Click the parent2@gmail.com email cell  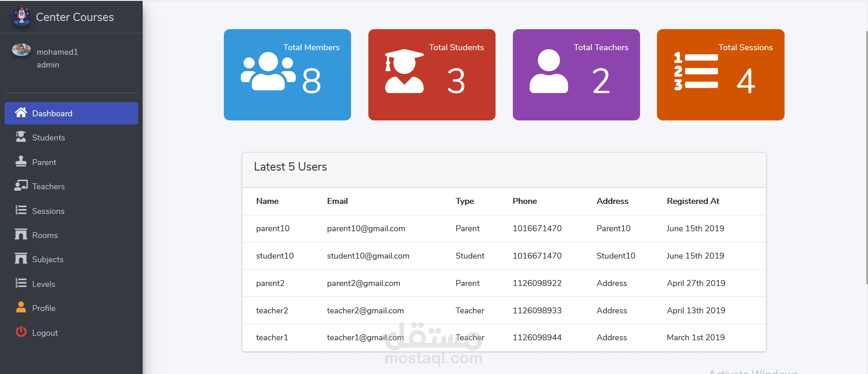coord(363,283)
